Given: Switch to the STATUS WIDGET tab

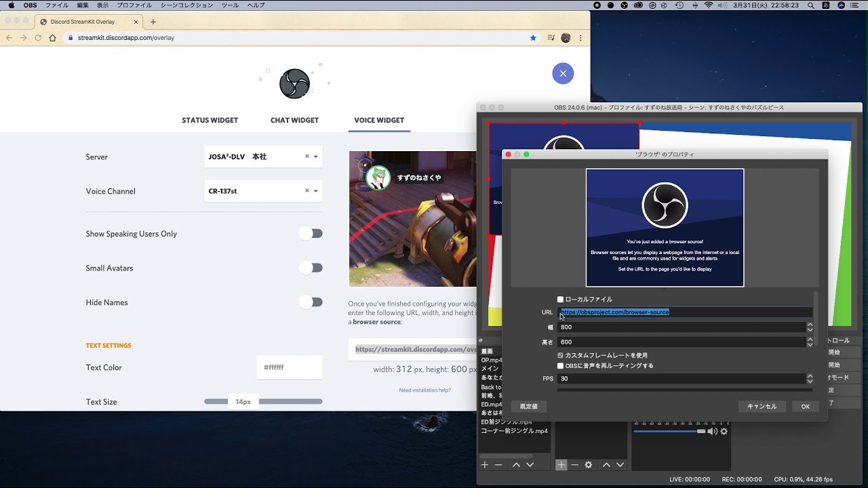Looking at the screenshot, I should (x=210, y=120).
